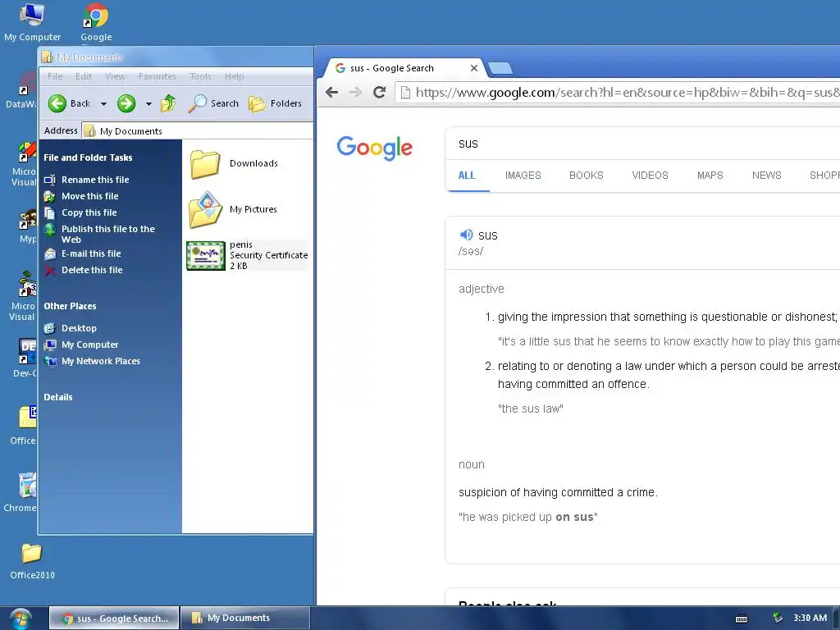Screen dimensions: 840x630
Task: Click Chrome back arrow
Action: coord(332,92)
